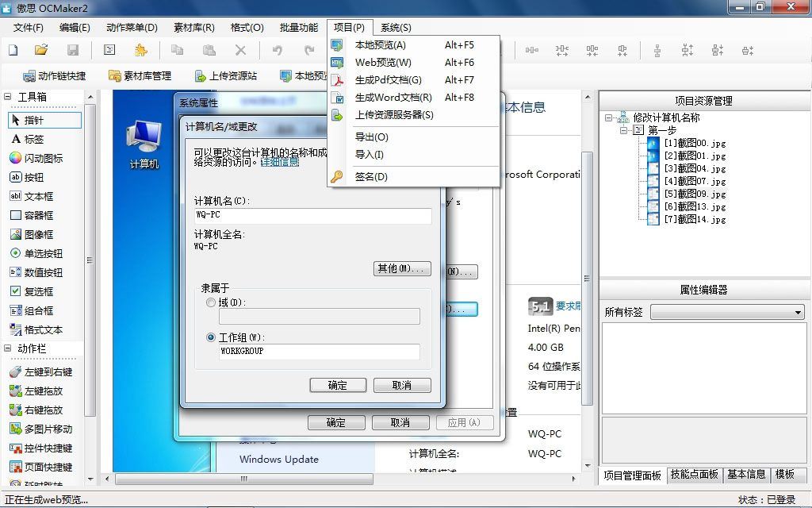Click 素材库管理 toolbar button
This screenshot has height=508, width=812.
(140, 76)
